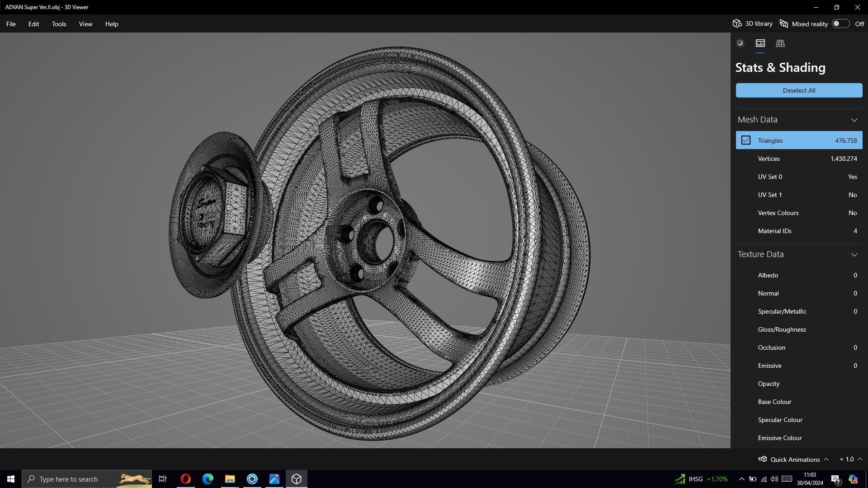
Task: Open the 3D library
Action: 752,23
